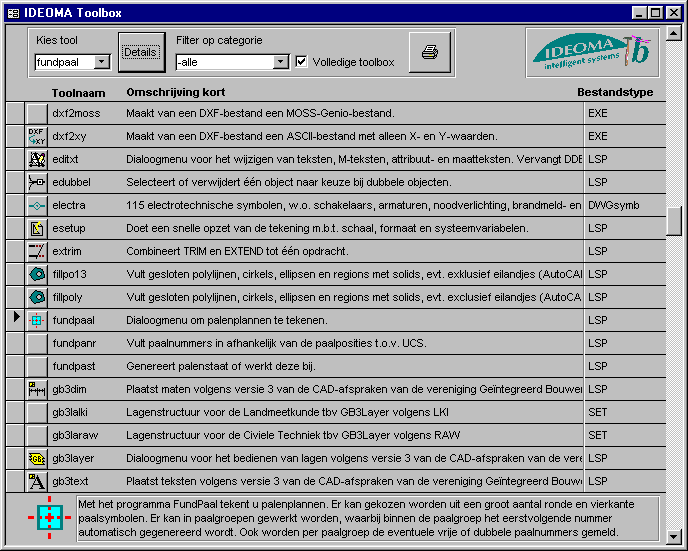The height and width of the screenshot is (551, 688).
Task: Click the Toolnaam column header
Action: 79,93
